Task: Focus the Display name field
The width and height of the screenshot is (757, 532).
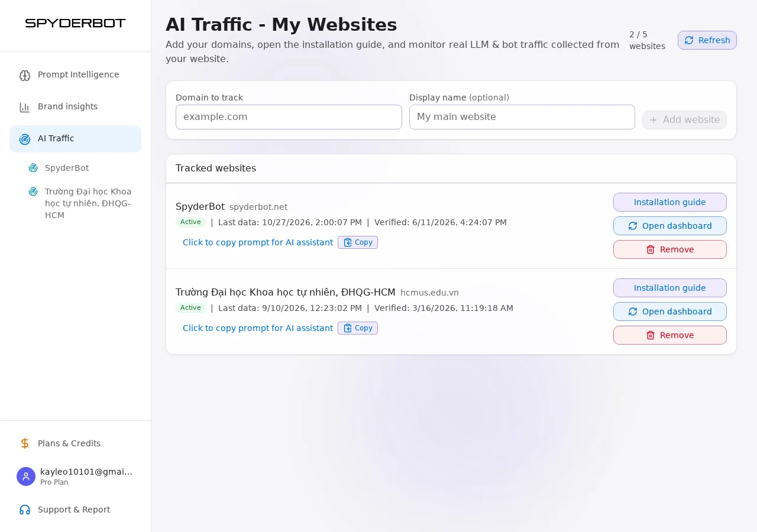Action: tap(522, 117)
